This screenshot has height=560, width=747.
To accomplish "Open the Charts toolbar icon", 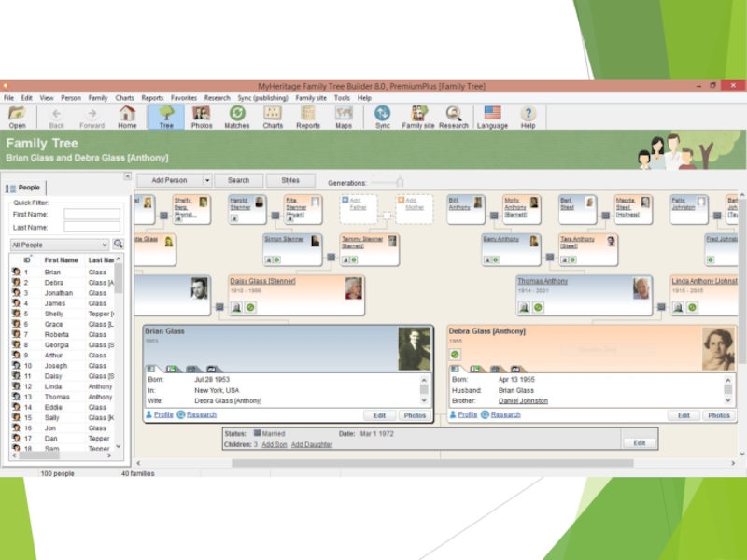I will 273,118.
